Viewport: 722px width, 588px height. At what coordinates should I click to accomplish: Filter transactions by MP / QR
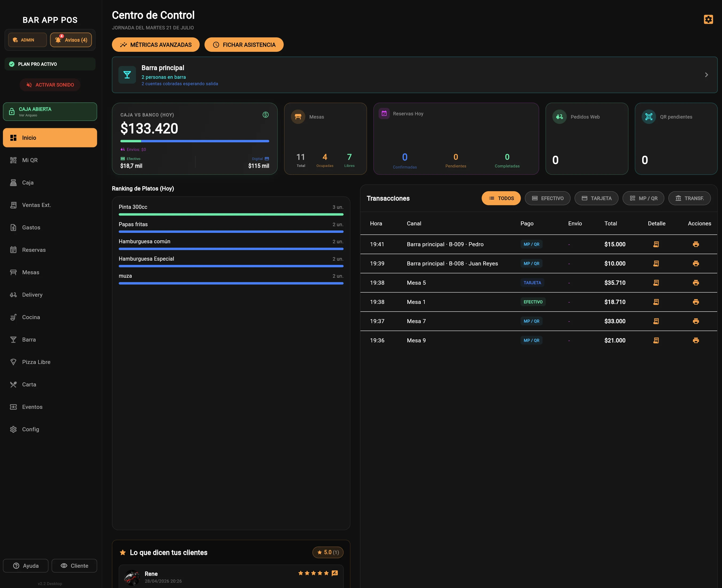tap(643, 198)
